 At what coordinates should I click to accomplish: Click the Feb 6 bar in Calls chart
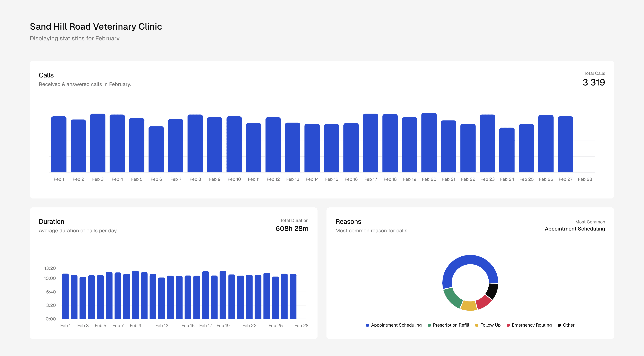pyautogui.click(x=156, y=149)
